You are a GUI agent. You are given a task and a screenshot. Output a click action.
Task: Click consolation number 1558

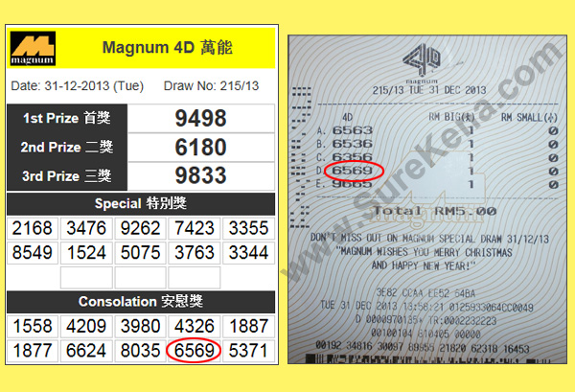click(33, 326)
